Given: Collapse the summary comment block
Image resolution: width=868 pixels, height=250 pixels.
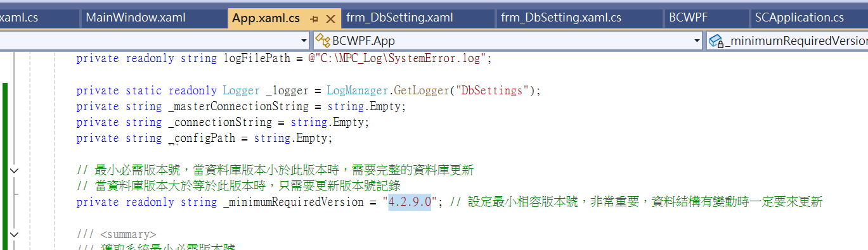Looking at the screenshot, I should (x=15, y=234).
